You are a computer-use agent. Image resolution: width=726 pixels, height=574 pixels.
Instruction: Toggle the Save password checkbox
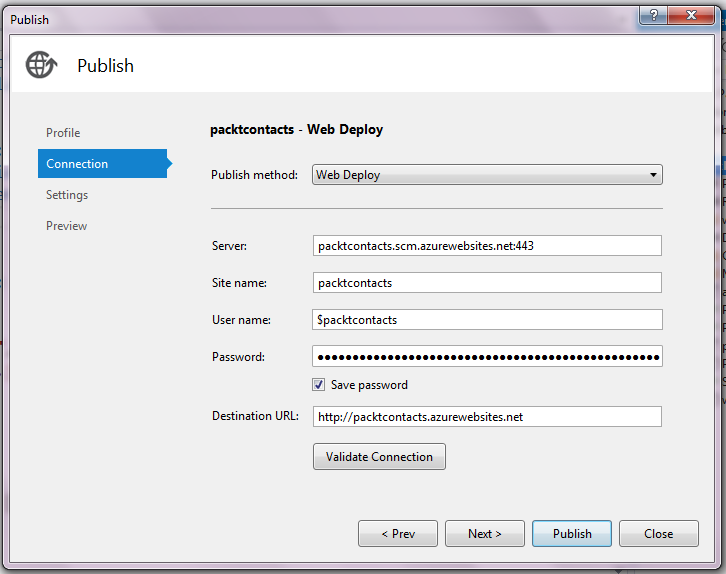318,385
